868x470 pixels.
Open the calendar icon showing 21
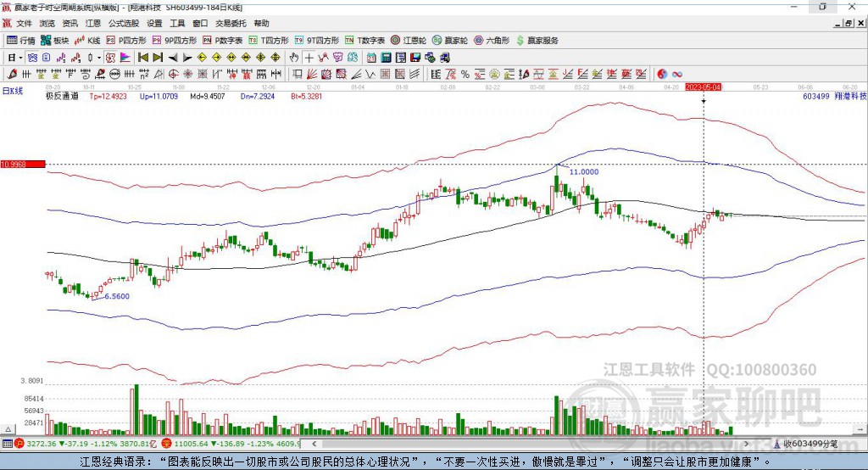pyautogui.click(x=371, y=58)
